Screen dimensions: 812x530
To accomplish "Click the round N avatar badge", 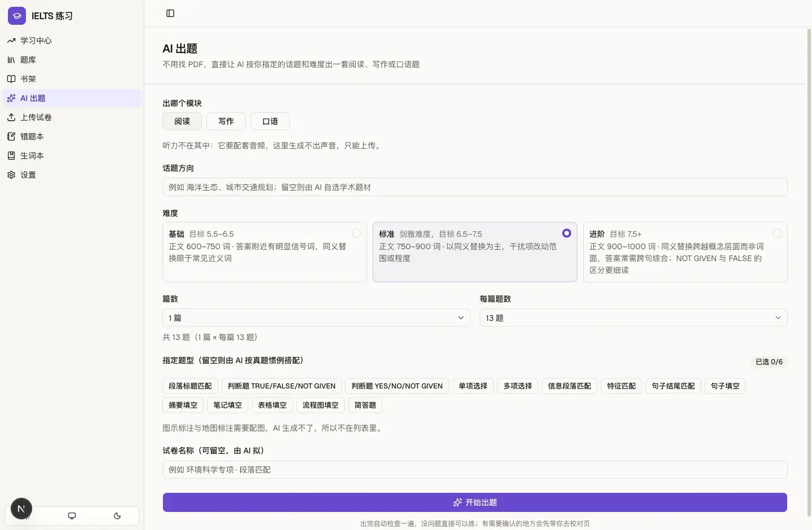I will tap(21, 509).
